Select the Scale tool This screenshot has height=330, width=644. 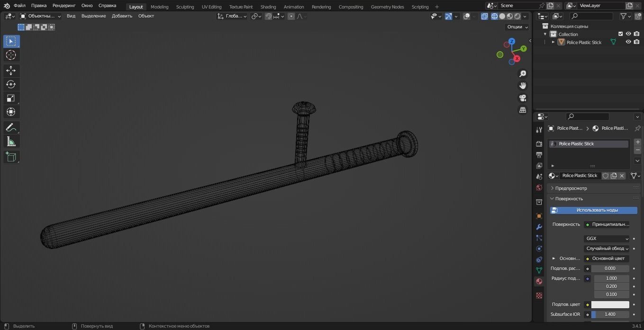pyautogui.click(x=10, y=98)
